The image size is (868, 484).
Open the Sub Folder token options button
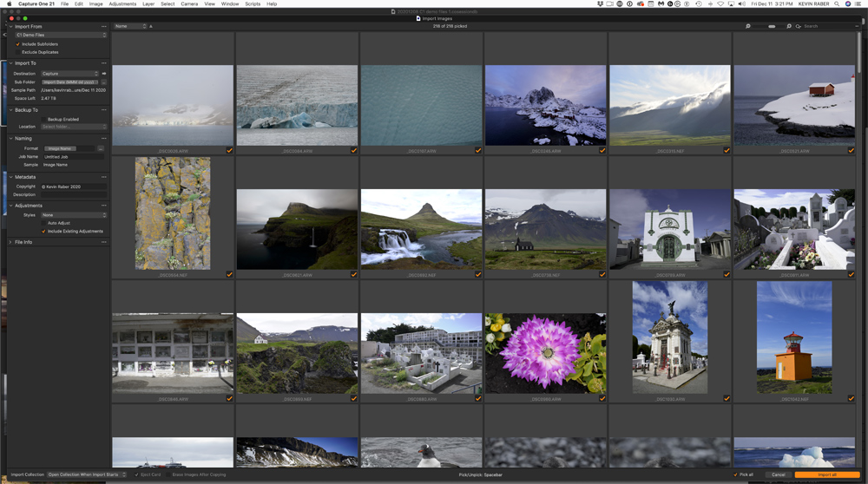tap(104, 82)
